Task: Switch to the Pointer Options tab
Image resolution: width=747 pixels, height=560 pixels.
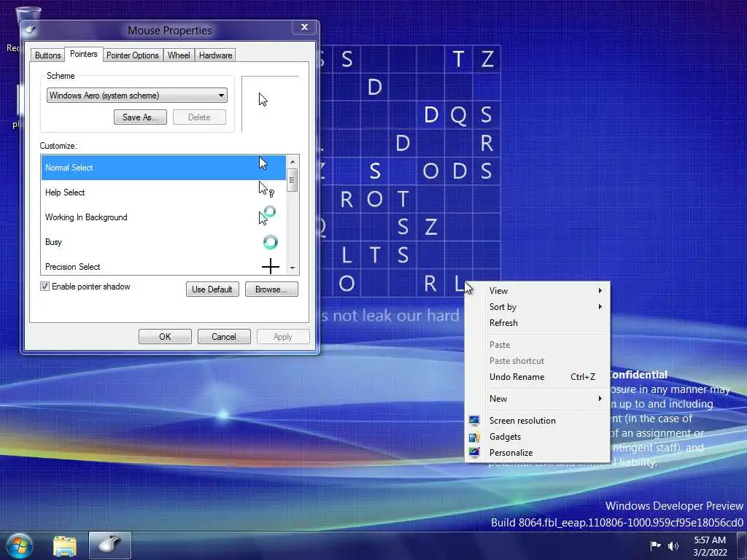Action: click(x=133, y=55)
